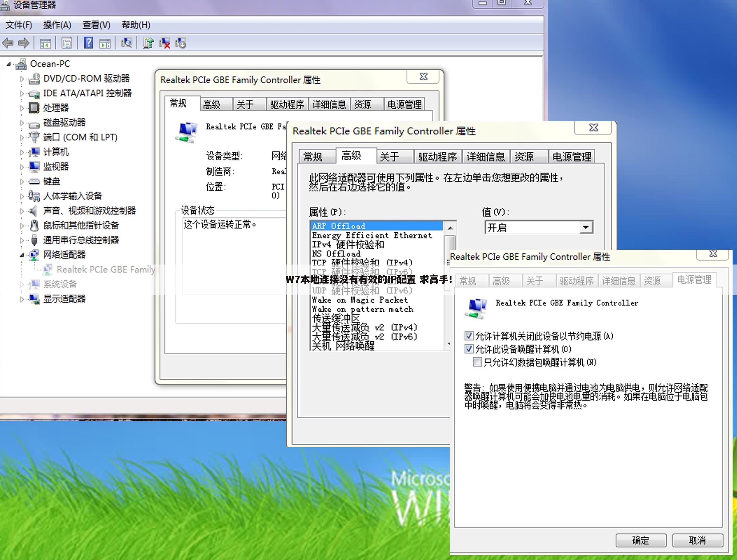Click the Back arrow toolbar icon
Image resolution: width=737 pixels, height=560 pixels.
pyautogui.click(x=8, y=43)
